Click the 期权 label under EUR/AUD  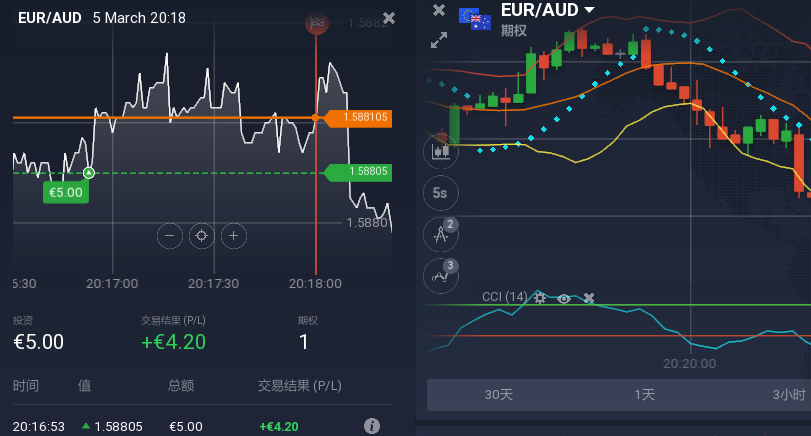pyautogui.click(x=514, y=31)
